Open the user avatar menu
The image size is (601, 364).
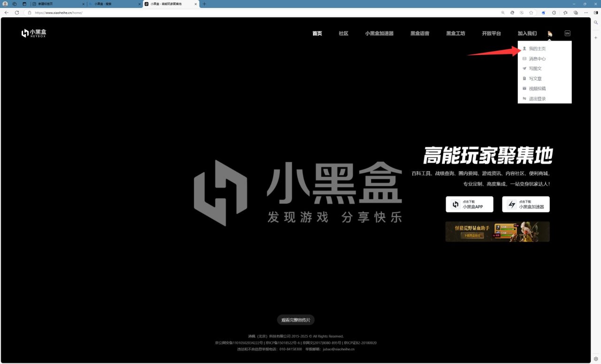pos(550,34)
